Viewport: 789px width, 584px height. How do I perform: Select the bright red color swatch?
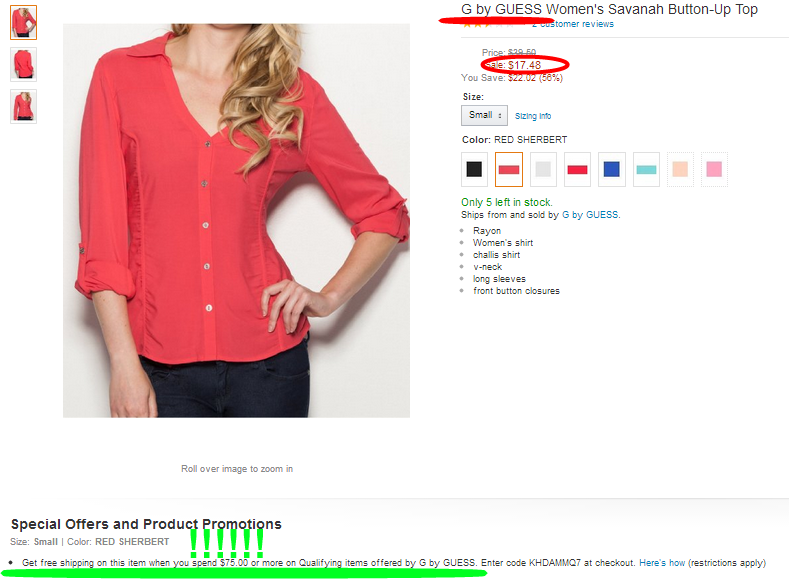577,170
